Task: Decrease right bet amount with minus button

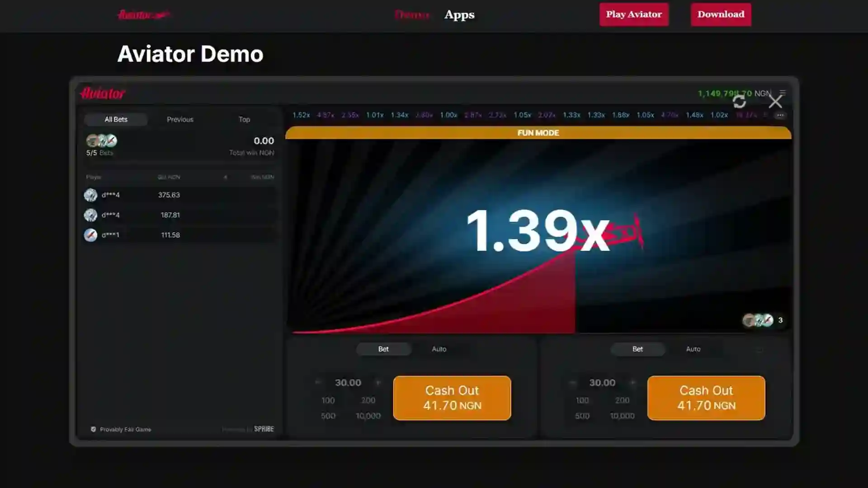Action: click(572, 383)
